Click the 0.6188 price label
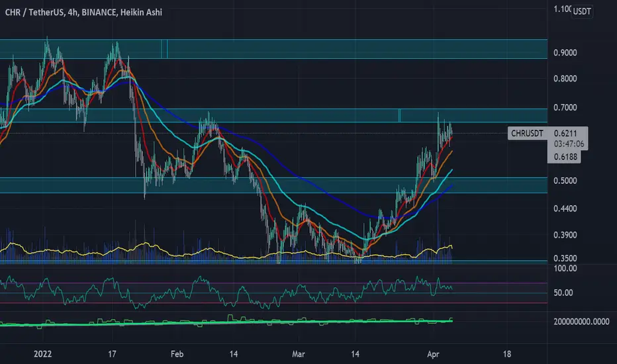 565,157
